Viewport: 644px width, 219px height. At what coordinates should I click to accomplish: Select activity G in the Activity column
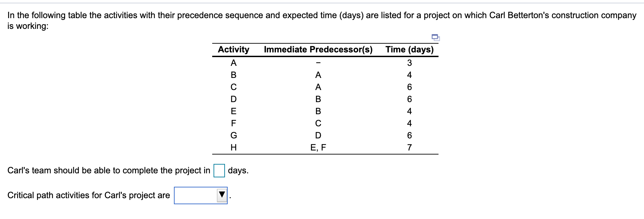tap(234, 135)
